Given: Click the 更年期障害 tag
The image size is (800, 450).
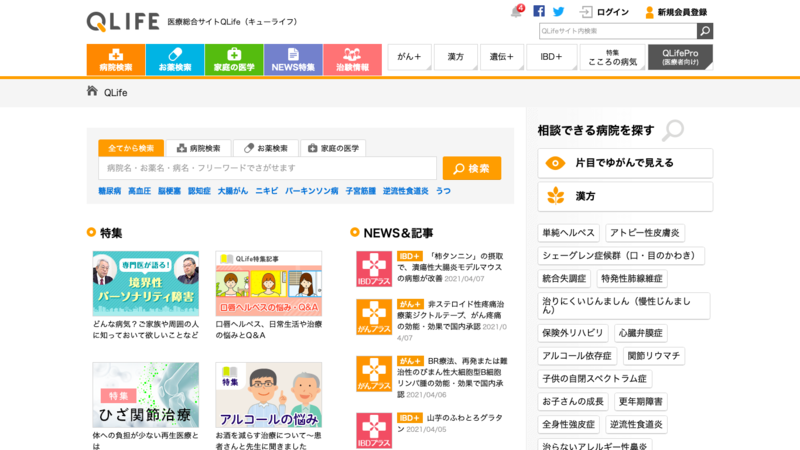Looking at the screenshot, I should coord(641,402).
